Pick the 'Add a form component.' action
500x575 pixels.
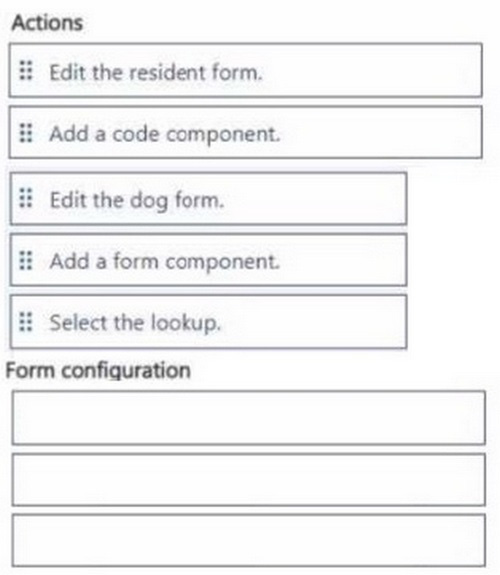tap(208, 260)
